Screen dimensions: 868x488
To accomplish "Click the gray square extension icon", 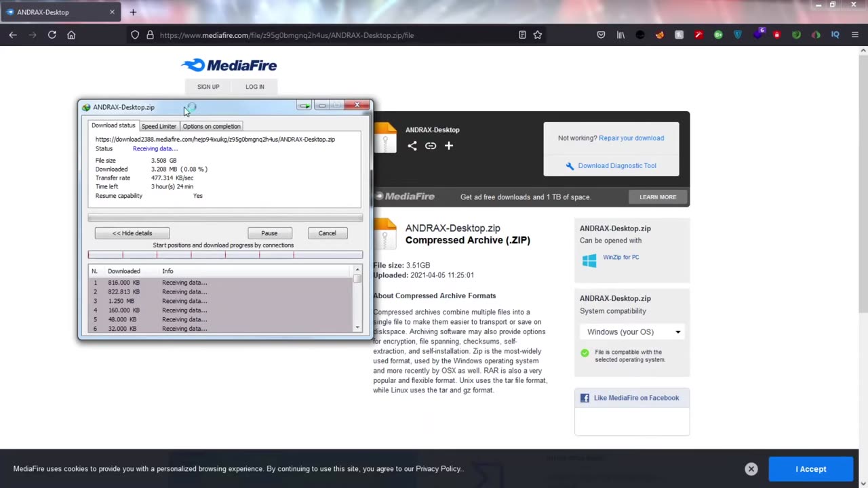I will click(x=679, y=35).
